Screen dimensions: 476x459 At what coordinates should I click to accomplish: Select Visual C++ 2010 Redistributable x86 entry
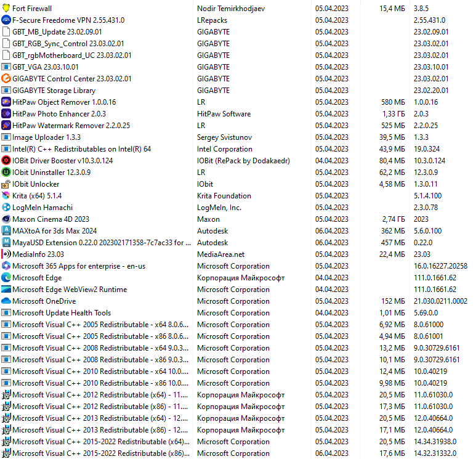click(x=100, y=383)
